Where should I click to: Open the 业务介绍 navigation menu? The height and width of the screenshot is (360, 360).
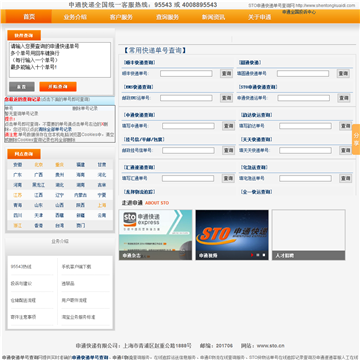pyautogui.click(x=75, y=17)
